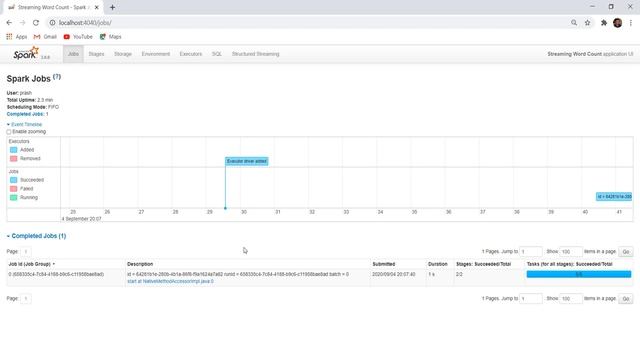
Task: Click the site information icon in address bar
Action: [52, 23]
